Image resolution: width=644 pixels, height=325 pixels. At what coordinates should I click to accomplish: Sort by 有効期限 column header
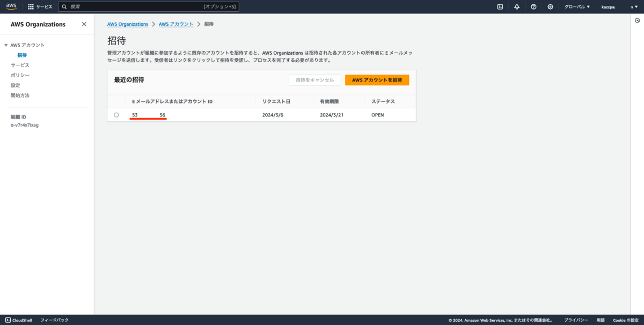[329, 101]
